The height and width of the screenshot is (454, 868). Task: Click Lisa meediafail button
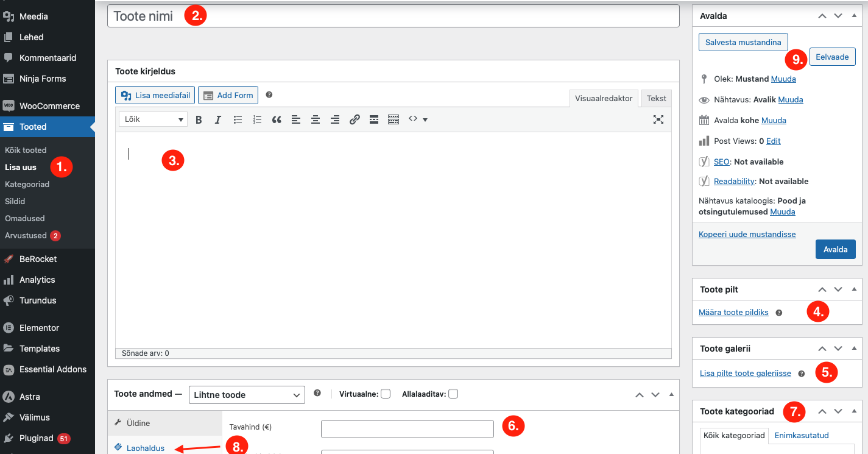tap(155, 95)
